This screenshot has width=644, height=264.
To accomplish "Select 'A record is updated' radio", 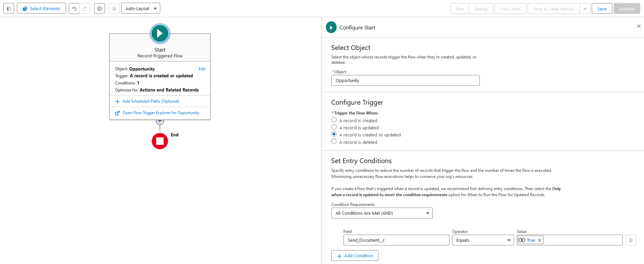I will [334, 127].
